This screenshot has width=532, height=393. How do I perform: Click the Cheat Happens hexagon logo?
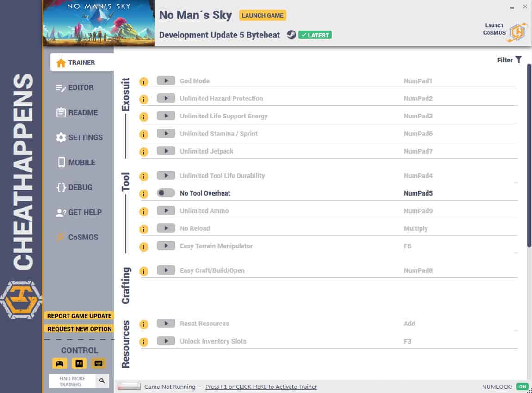[21, 300]
